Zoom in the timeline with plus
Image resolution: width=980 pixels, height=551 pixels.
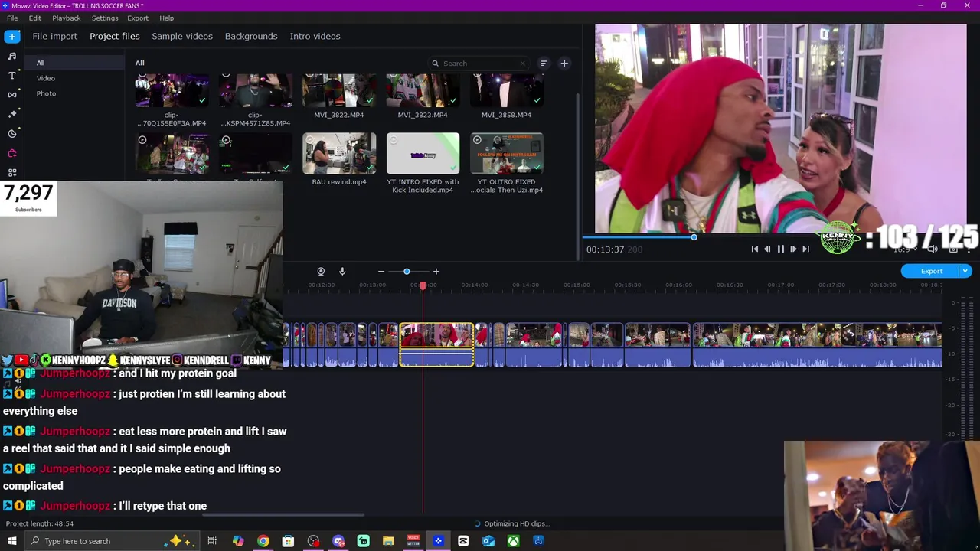coord(436,272)
